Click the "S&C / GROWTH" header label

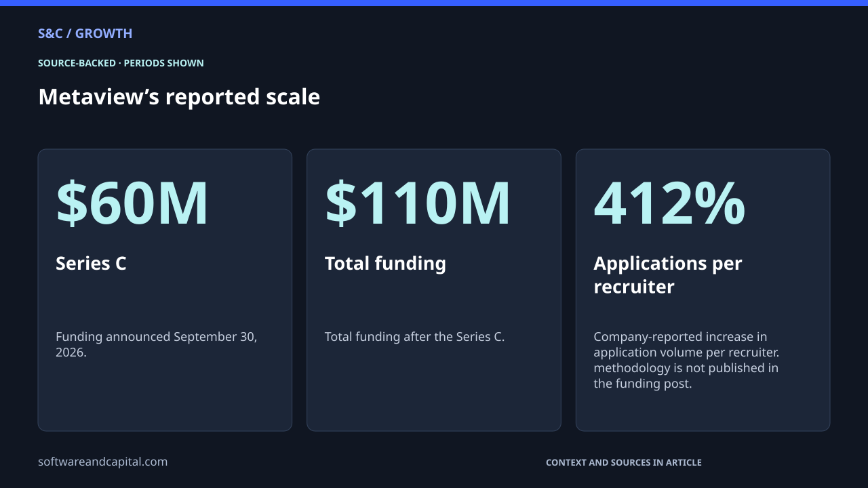pyautogui.click(x=85, y=34)
